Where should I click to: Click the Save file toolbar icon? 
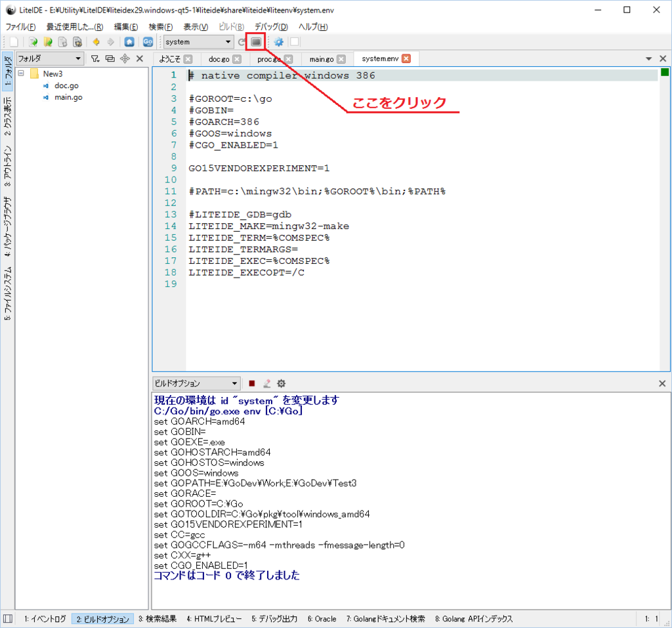coord(62,41)
